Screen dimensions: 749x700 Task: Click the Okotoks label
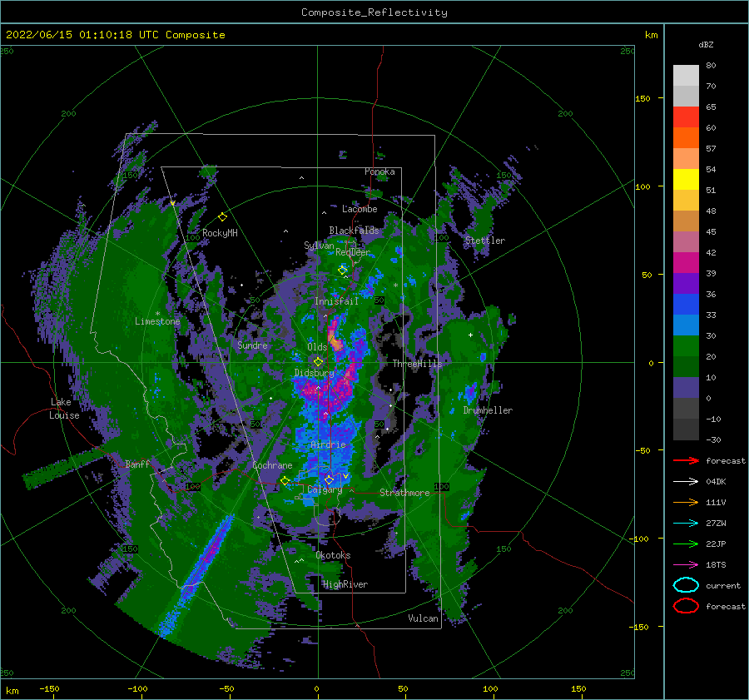coord(333,555)
